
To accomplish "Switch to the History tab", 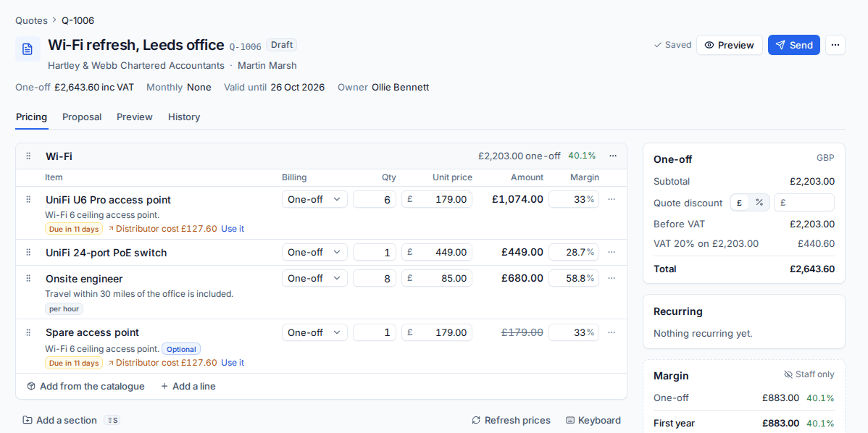I will point(184,117).
